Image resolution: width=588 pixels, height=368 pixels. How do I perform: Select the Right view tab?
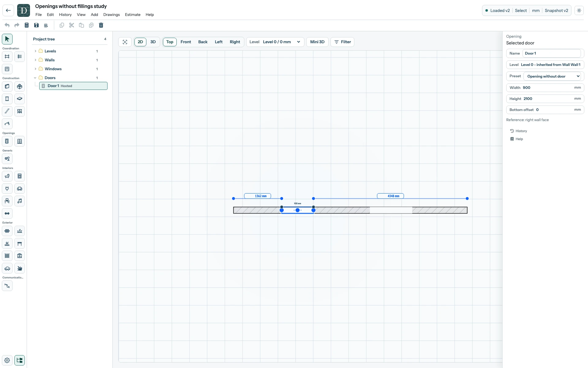235,42
